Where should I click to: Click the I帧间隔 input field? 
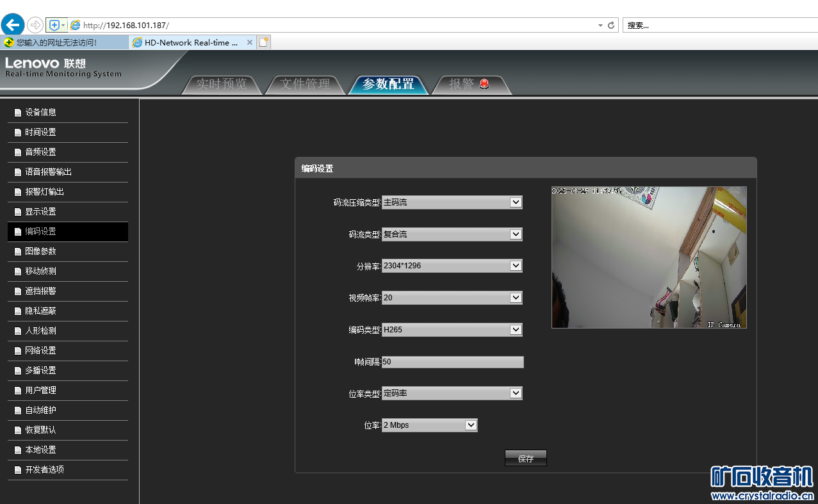pyautogui.click(x=453, y=362)
